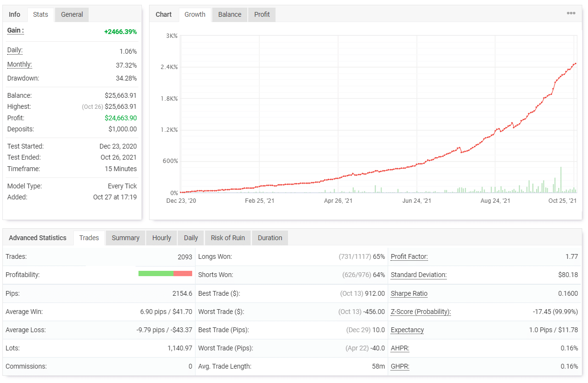The height and width of the screenshot is (383, 588).
Task: Switch to the Profit chart view
Action: 261,14
